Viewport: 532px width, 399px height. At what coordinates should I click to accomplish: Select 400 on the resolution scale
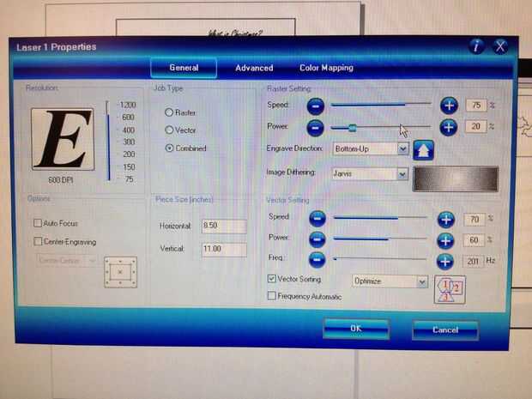(129, 130)
